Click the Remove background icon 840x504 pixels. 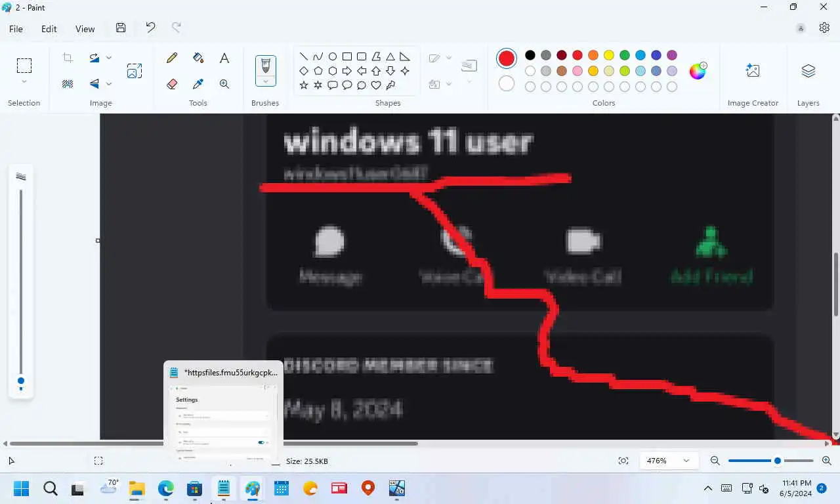(x=68, y=83)
